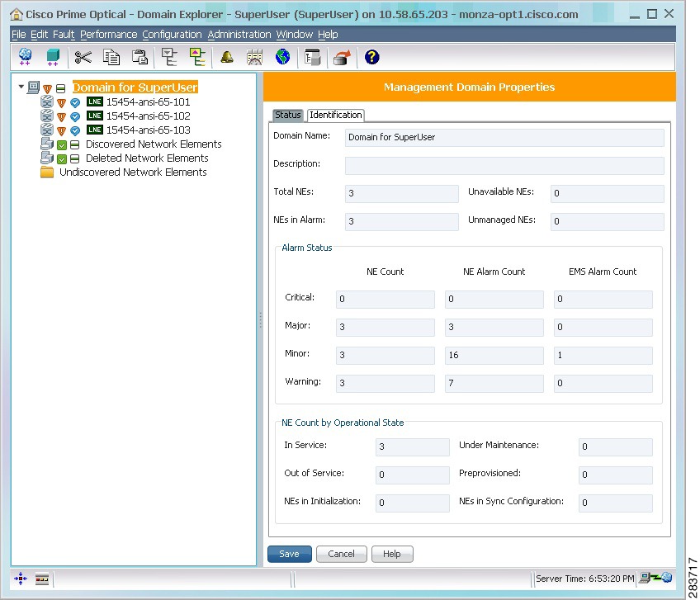Screen dimensions: 700x600
Task: Click the Total NEs field
Action: point(402,194)
